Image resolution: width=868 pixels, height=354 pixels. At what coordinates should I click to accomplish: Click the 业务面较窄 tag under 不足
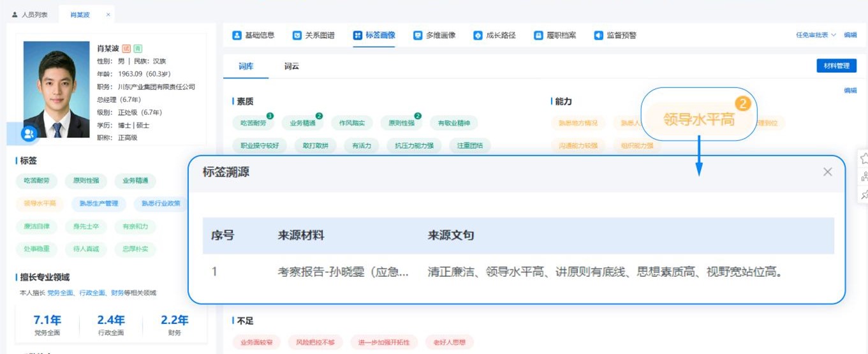pos(256,343)
